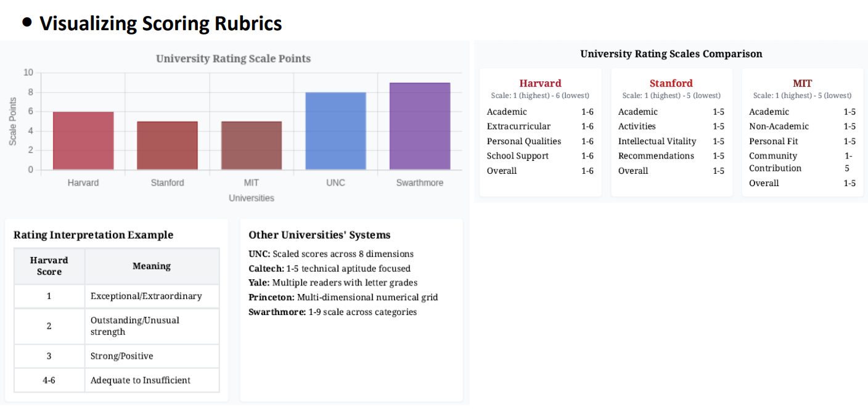Click "Overall" in the MIT card
Viewport: 868px width, 413px height.
click(x=764, y=183)
